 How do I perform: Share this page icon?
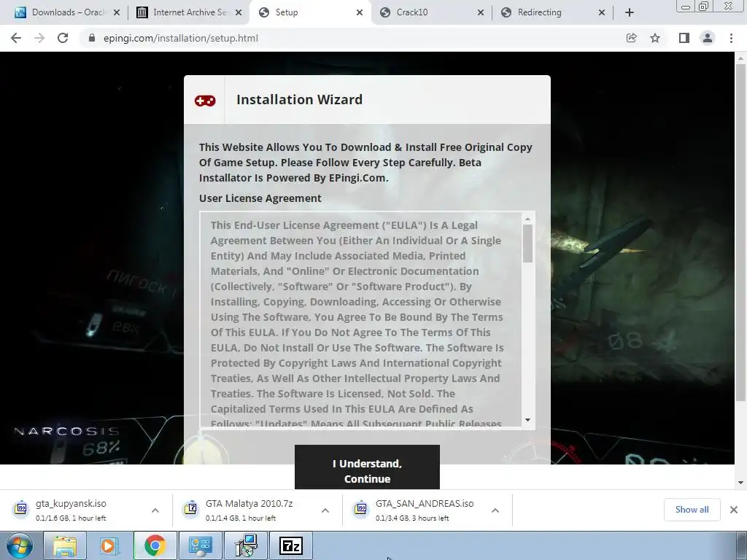click(631, 38)
